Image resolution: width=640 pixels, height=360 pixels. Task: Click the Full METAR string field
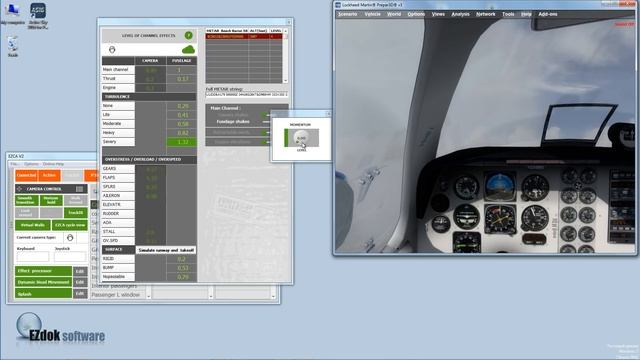click(x=247, y=95)
